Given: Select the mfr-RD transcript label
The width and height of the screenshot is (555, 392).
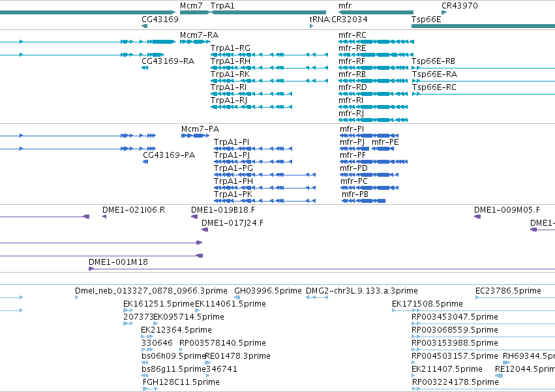Looking at the screenshot, I should 353,87.
